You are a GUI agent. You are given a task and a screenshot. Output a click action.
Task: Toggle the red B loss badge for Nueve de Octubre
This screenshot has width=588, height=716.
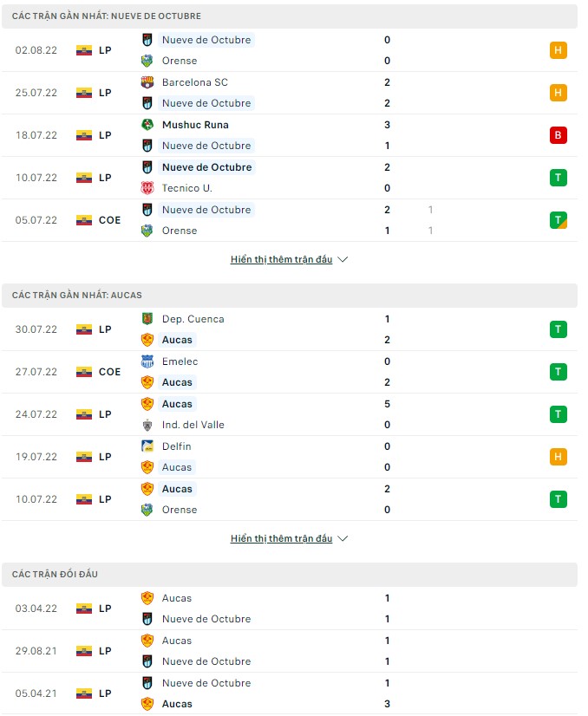(558, 135)
